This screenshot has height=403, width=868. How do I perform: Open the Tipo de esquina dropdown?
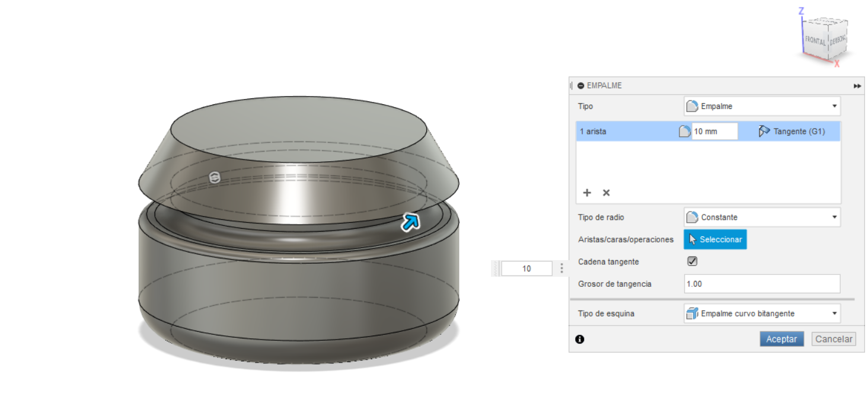762,314
